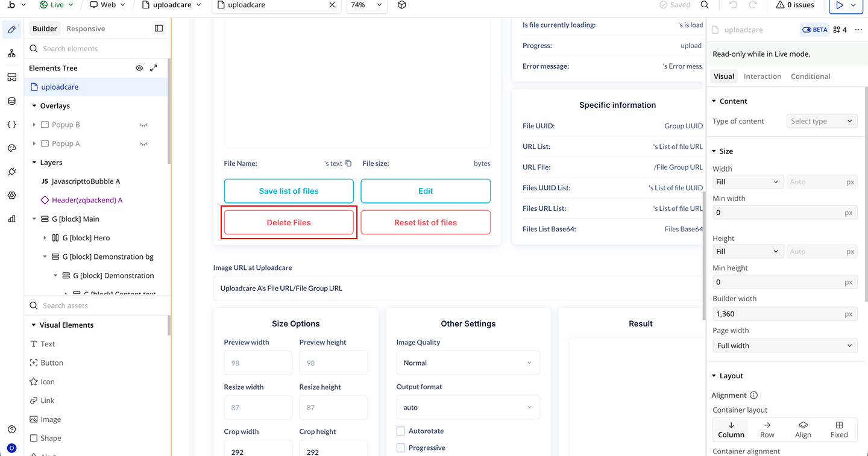Select the Row container layout
The height and width of the screenshot is (456, 868).
click(767, 429)
